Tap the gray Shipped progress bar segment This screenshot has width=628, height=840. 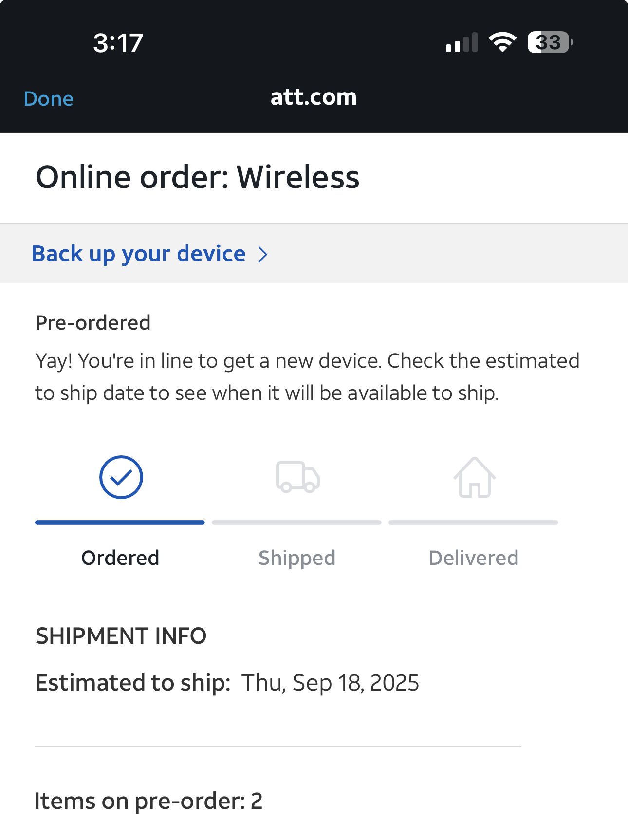click(x=296, y=523)
